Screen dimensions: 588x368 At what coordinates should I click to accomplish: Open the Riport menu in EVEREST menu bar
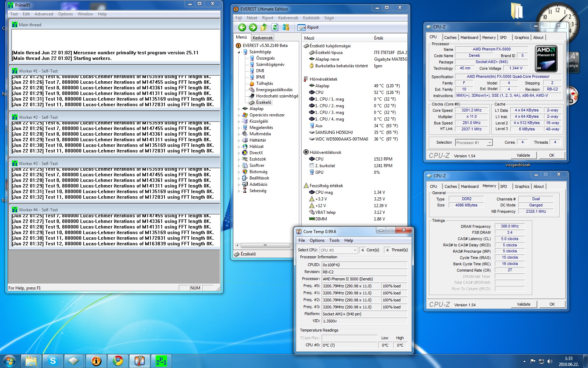[x=267, y=18]
